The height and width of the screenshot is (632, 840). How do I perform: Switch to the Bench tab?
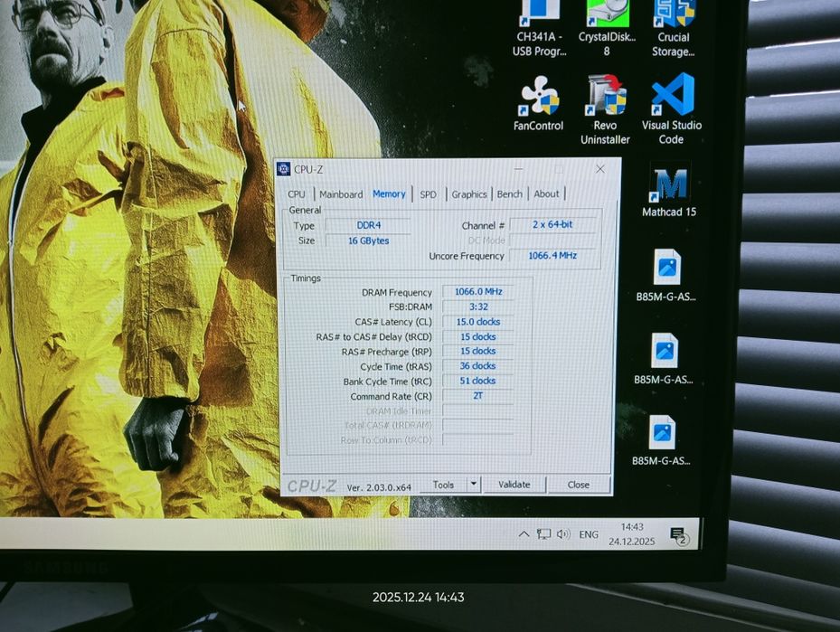pos(509,193)
